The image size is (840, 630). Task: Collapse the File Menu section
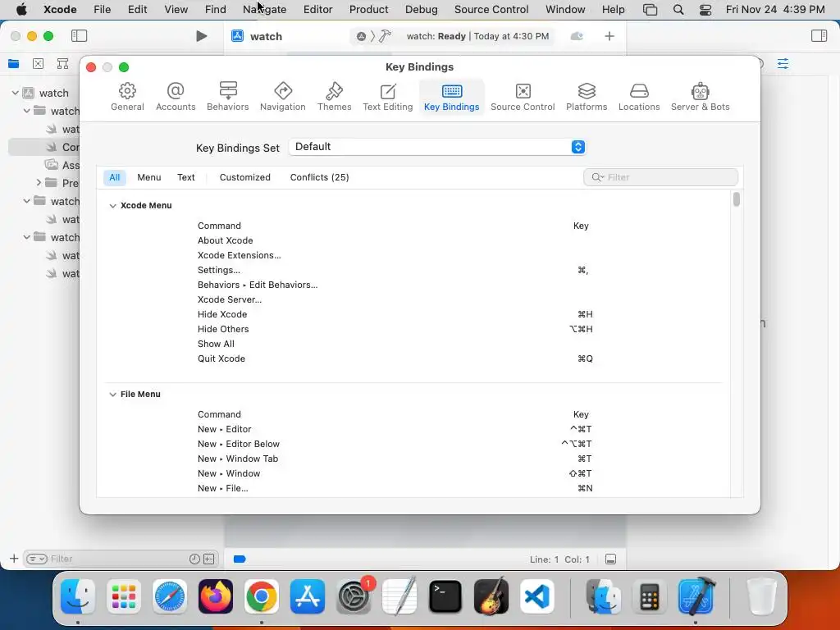(x=112, y=395)
